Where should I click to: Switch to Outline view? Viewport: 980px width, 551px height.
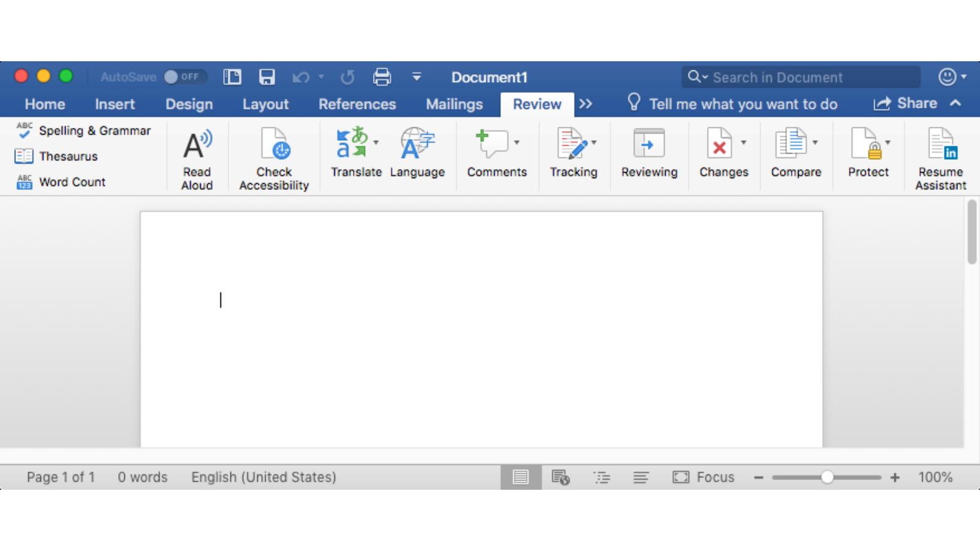601,477
